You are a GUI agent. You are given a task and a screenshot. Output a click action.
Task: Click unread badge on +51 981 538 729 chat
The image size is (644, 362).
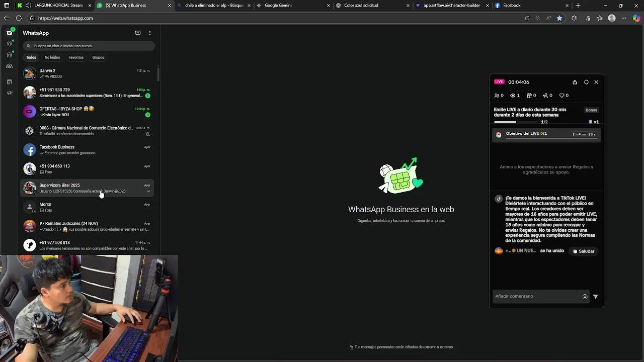(x=147, y=96)
